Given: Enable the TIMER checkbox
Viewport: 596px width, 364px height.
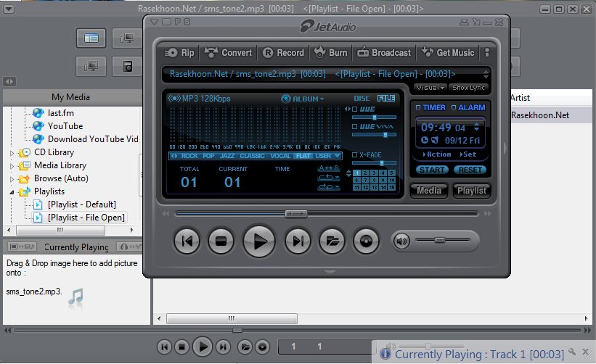Looking at the screenshot, I should 418,107.
